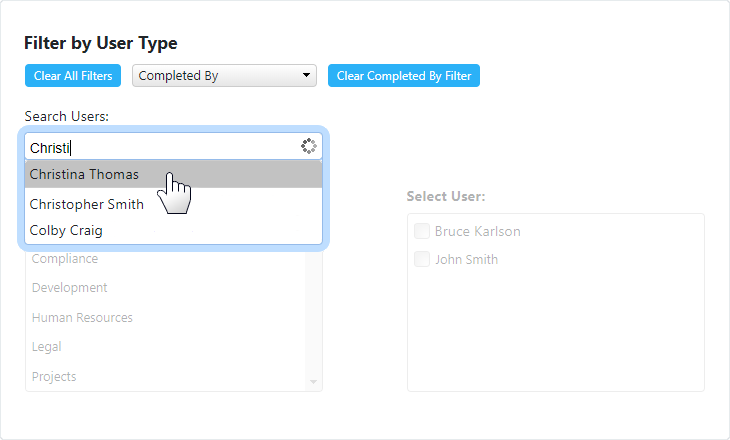Click the scroll down arrow in department list
Image resolution: width=730 pixels, height=440 pixels.
(x=313, y=382)
